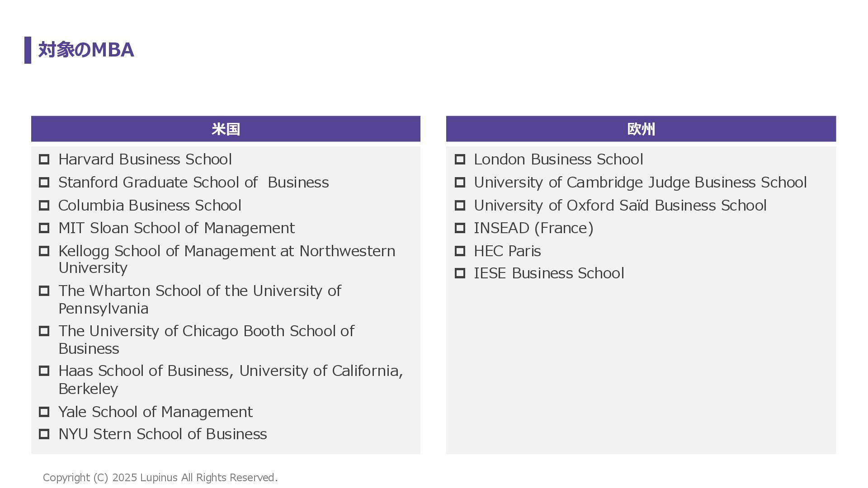The image size is (868, 488).
Task: Click the 米国 column header
Action: 226,129
